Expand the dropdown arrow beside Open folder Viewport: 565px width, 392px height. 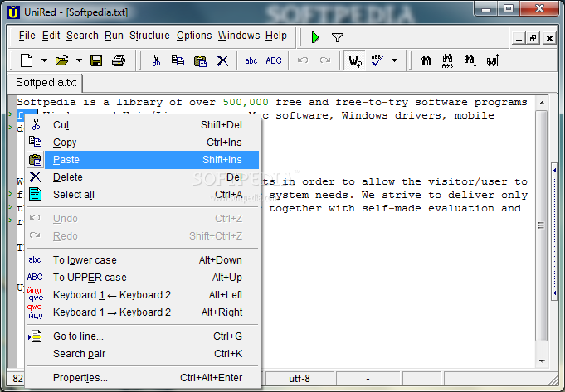pyautogui.click(x=79, y=60)
